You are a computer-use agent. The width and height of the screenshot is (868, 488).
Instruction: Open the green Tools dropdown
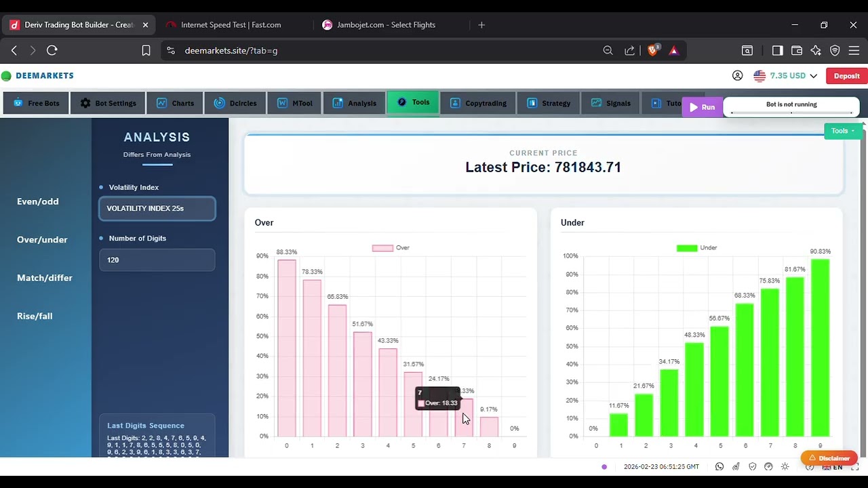pos(843,131)
